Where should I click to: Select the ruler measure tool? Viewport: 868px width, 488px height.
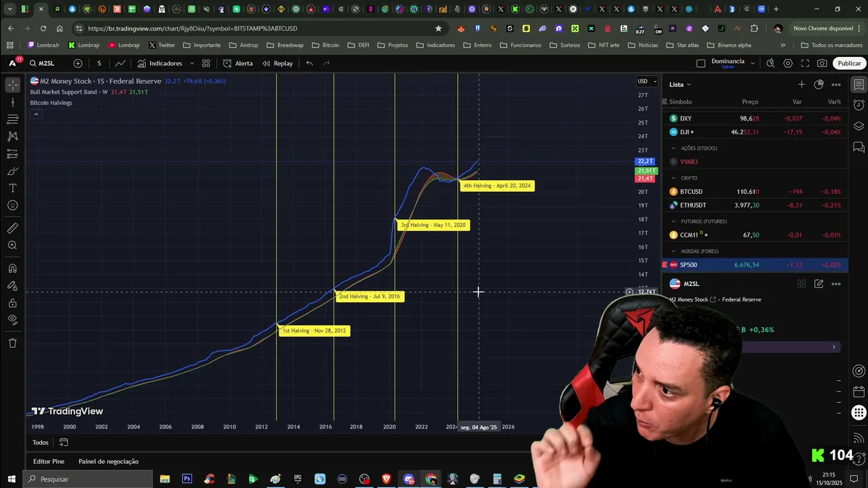[12, 228]
